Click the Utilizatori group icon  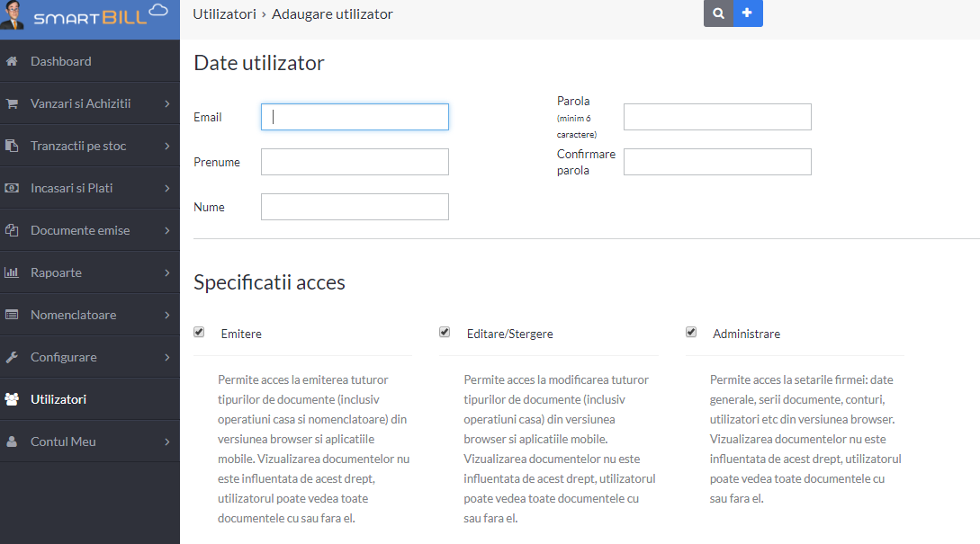(x=12, y=399)
